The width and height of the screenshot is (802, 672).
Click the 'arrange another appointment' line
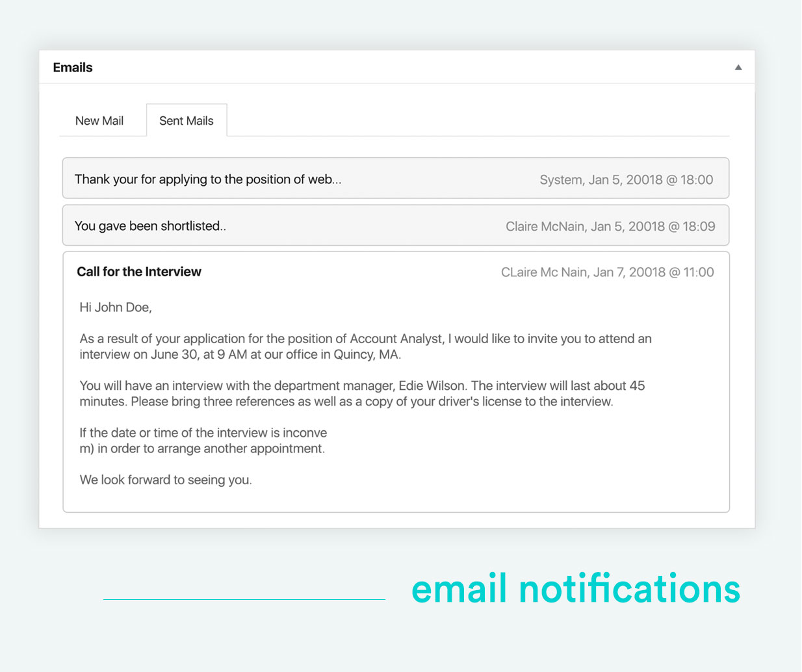pos(202,448)
